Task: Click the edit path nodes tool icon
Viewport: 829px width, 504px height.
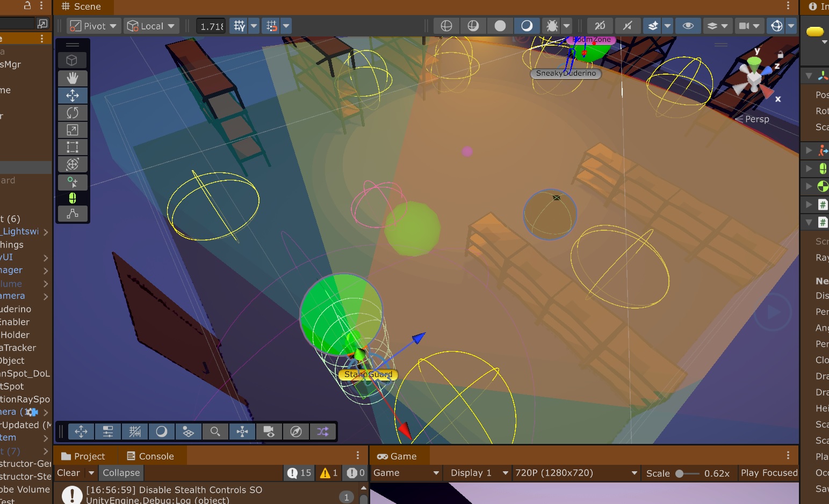Action: click(73, 214)
